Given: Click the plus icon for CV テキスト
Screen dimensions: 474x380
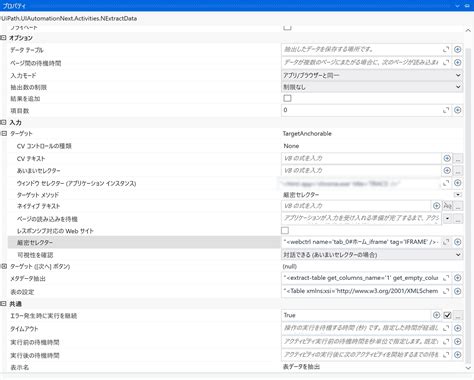Looking at the screenshot, I should click(447, 158).
